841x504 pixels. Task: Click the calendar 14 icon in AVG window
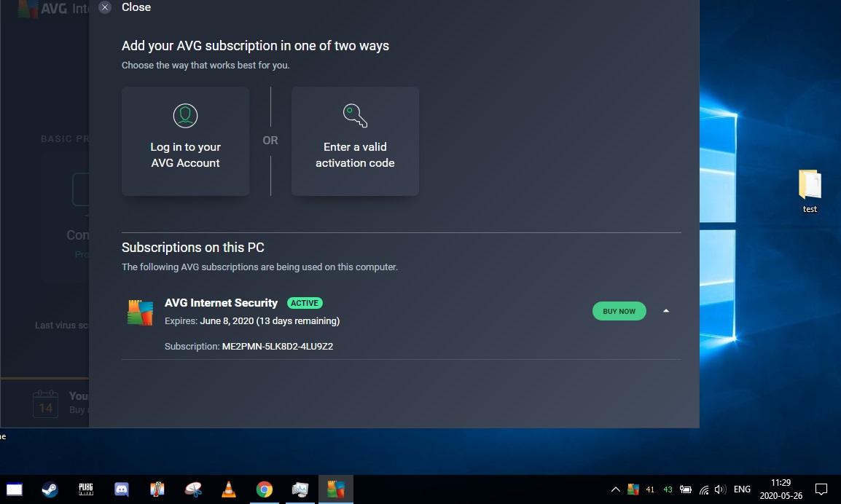point(46,403)
